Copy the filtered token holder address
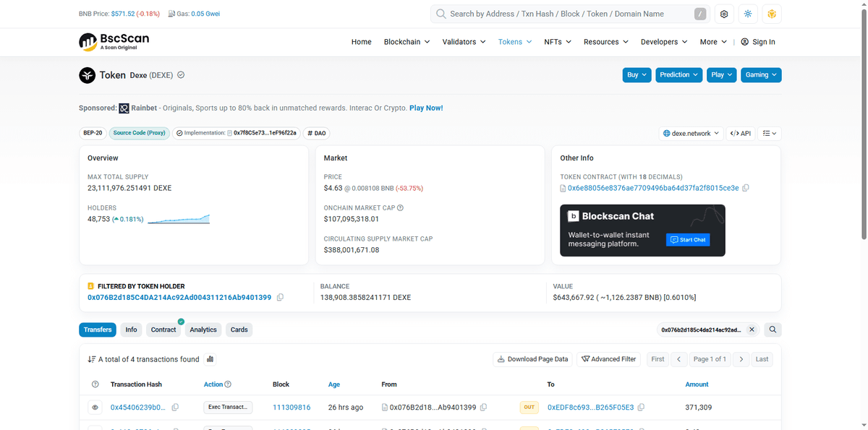The height and width of the screenshot is (430, 868). tap(280, 297)
